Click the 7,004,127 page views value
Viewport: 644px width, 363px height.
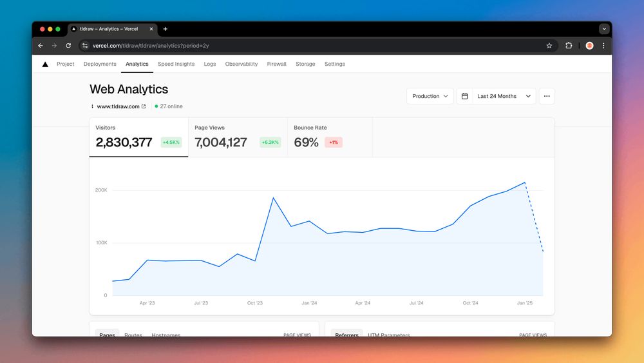(x=221, y=142)
